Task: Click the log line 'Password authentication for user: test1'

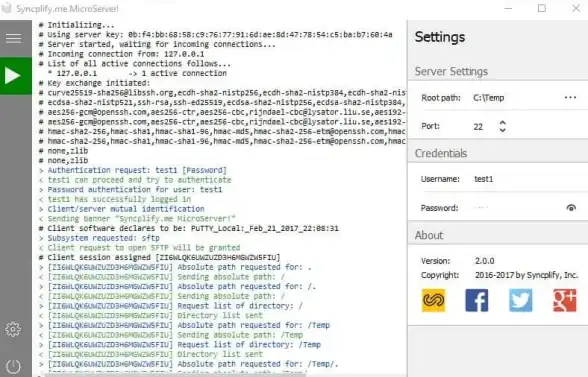Action: coord(130,189)
